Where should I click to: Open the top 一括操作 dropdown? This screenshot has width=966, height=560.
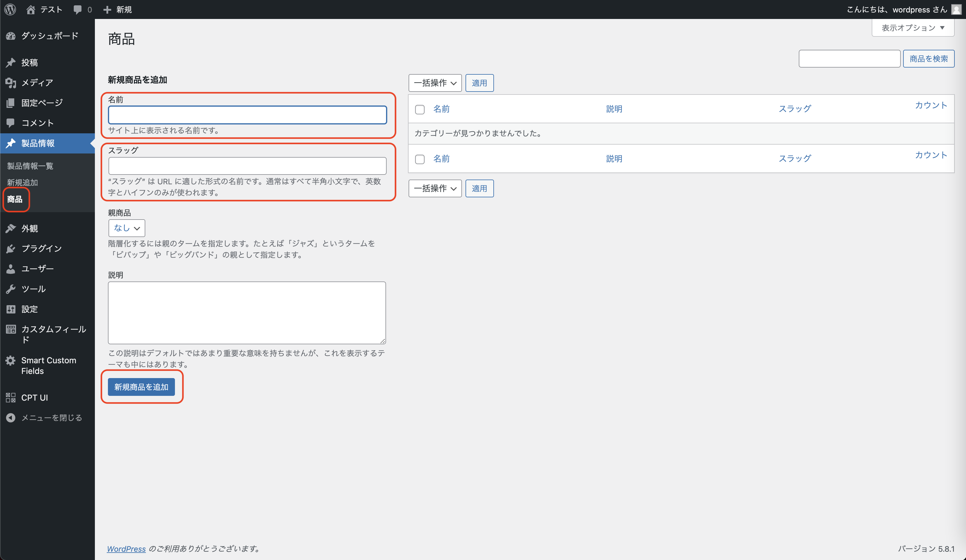point(435,83)
